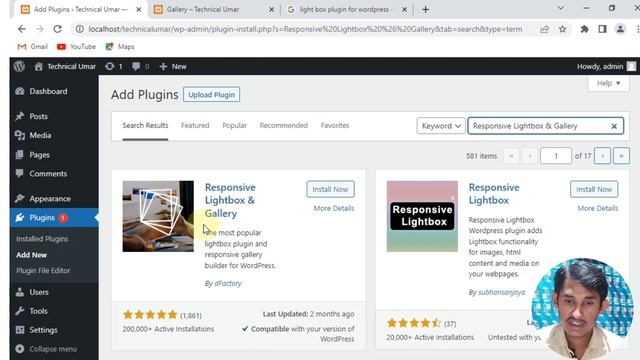Open Gmail bookmark
This screenshot has height=360, width=640.
click(x=33, y=47)
